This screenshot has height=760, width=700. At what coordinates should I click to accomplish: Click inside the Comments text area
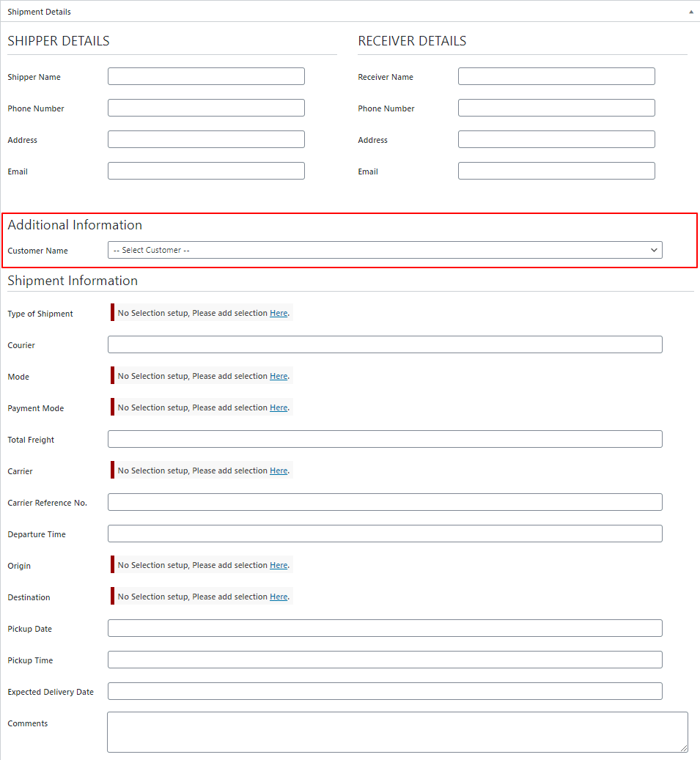[397, 732]
